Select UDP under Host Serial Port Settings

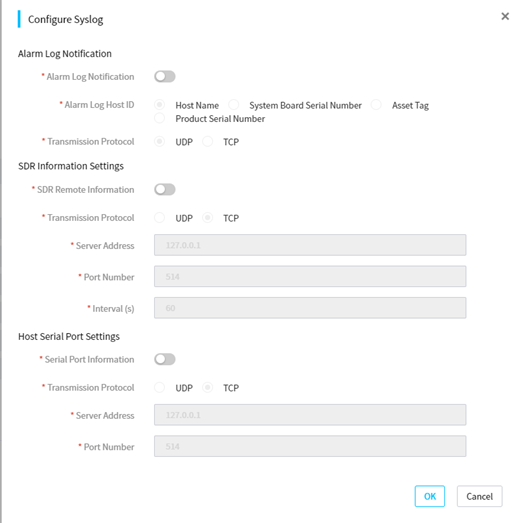click(159, 387)
